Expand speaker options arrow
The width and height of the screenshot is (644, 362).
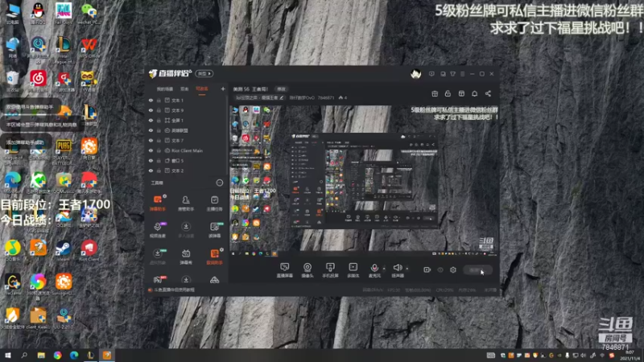pos(407,269)
